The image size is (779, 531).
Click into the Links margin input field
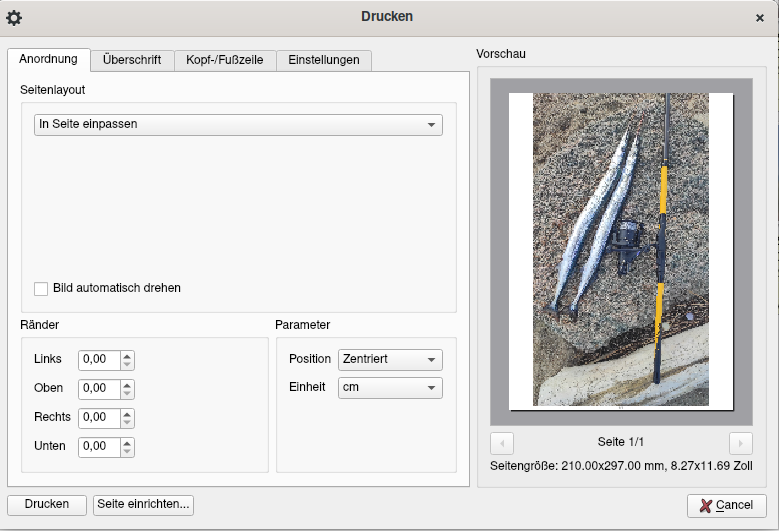click(98, 359)
